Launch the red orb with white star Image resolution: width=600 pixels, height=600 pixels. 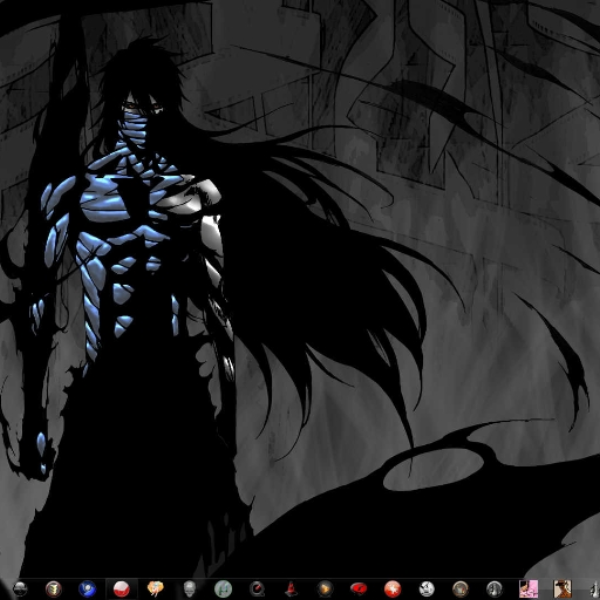click(x=393, y=589)
